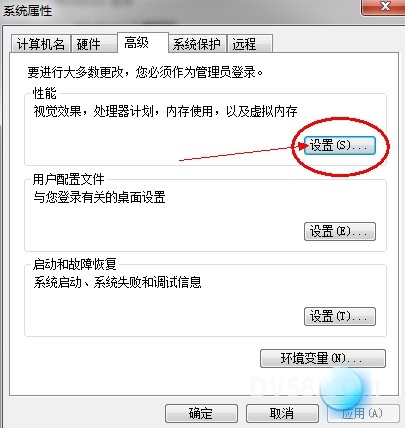The width and height of the screenshot is (405, 428).
Task: Go to the 系统保护 tab
Action: pyautogui.click(x=197, y=44)
